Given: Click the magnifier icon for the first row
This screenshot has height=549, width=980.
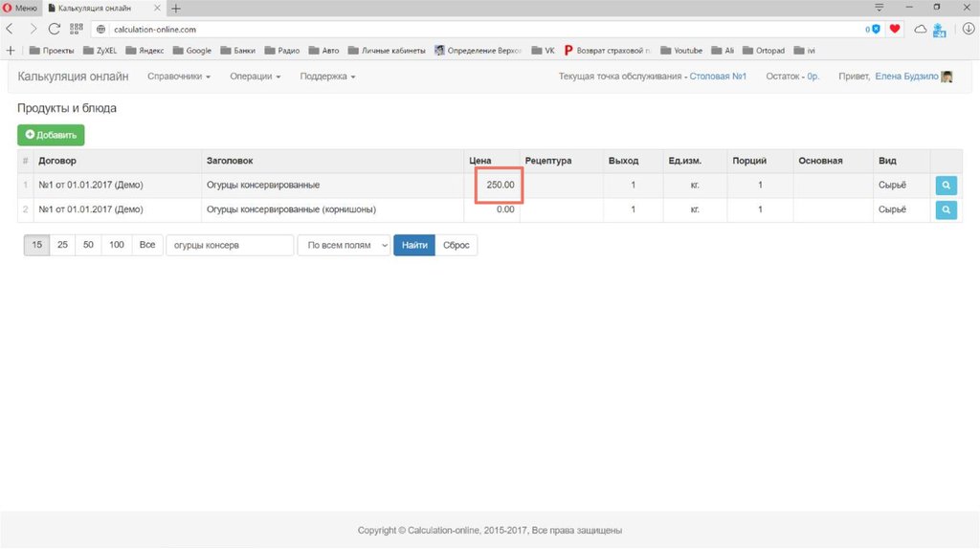Looking at the screenshot, I should point(946,185).
